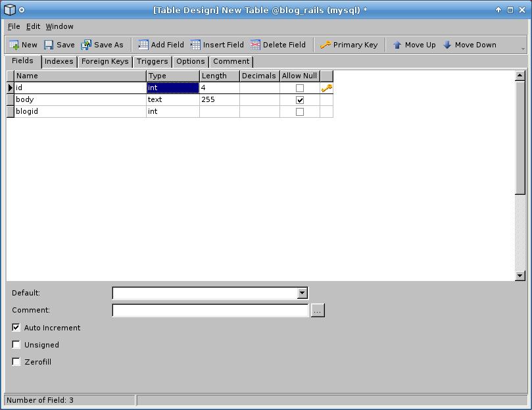Select the 'blogid' name cell
The height and width of the screenshot is (410, 532).
(x=80, y=111)
